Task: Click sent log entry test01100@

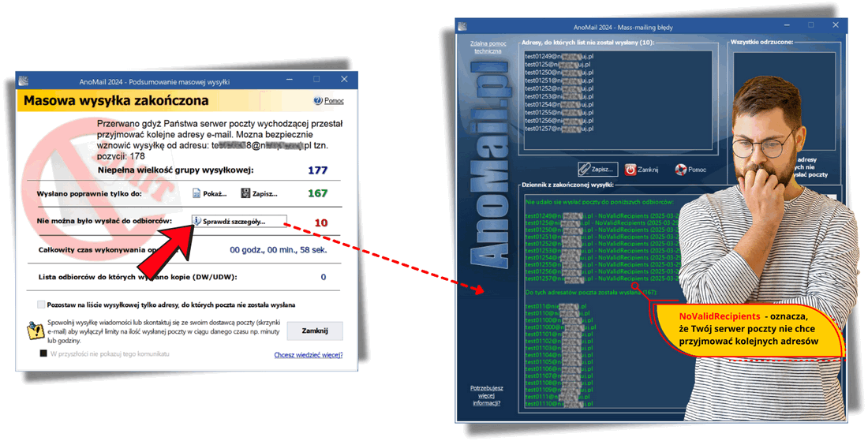Action: [559, 320]
